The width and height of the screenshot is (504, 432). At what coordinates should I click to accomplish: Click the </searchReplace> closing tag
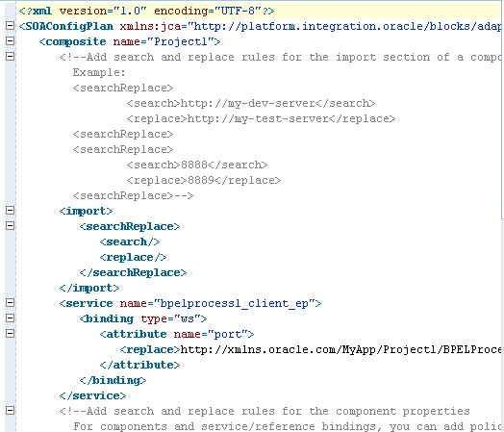click(133, 272)
